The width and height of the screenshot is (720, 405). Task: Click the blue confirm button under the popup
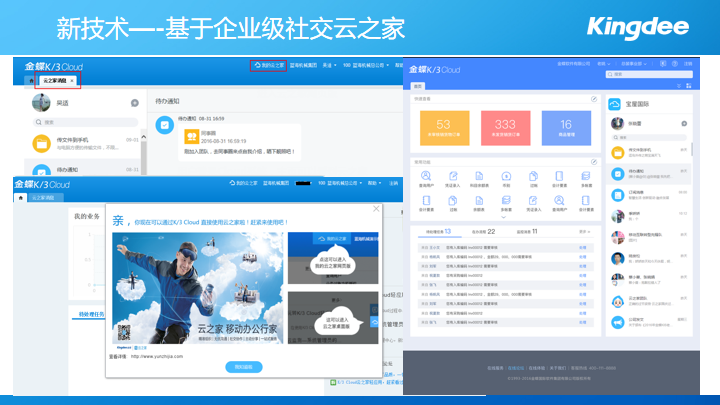[244, 367]
